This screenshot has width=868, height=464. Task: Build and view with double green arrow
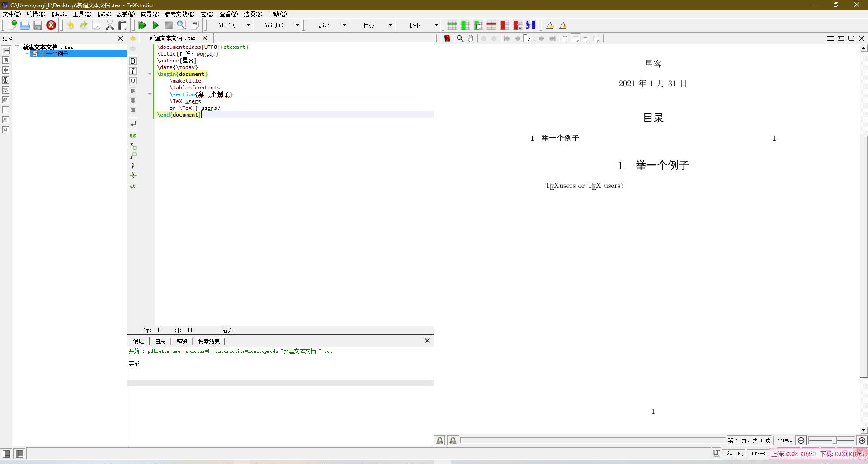pyautogui.click(x=142, y=25)
